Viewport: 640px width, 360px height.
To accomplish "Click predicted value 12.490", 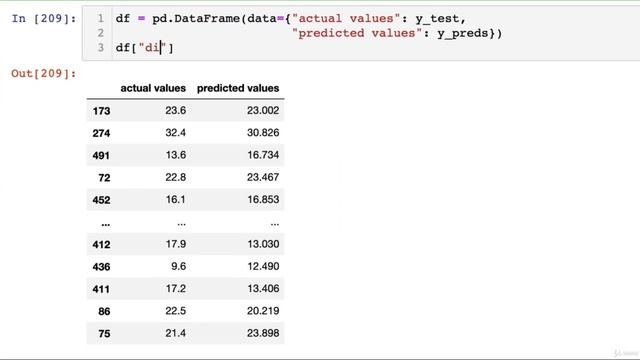I will coord(263,266).
